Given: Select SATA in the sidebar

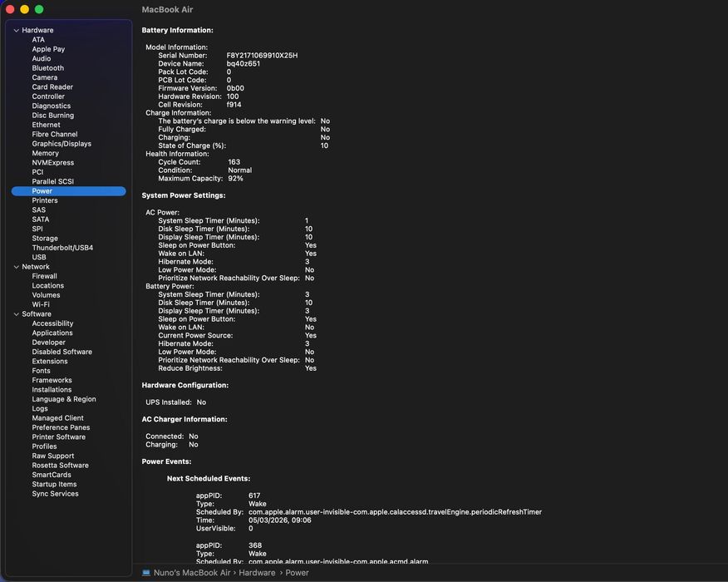Looking at the screenshot, I should [x=41, y=219].
